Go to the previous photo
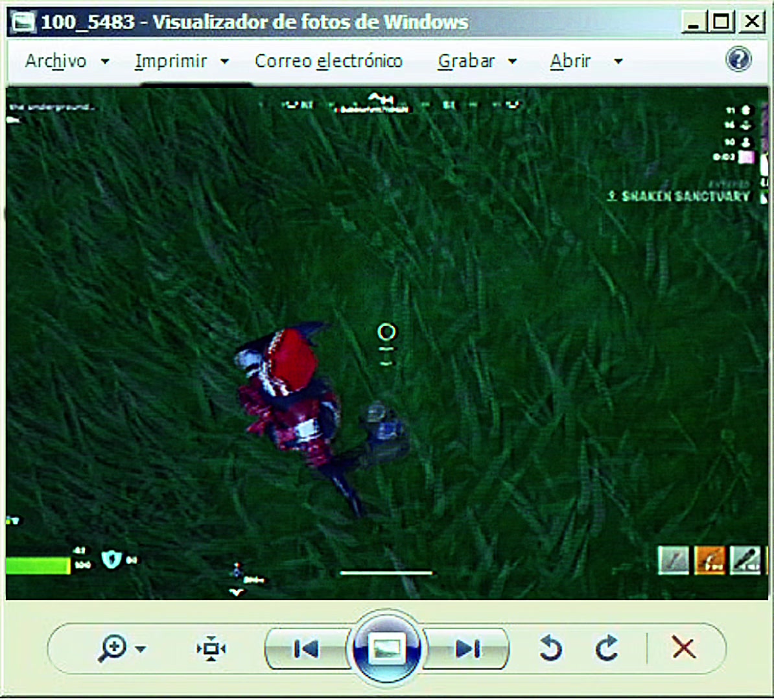774x700 pixels. pos(307,649)
